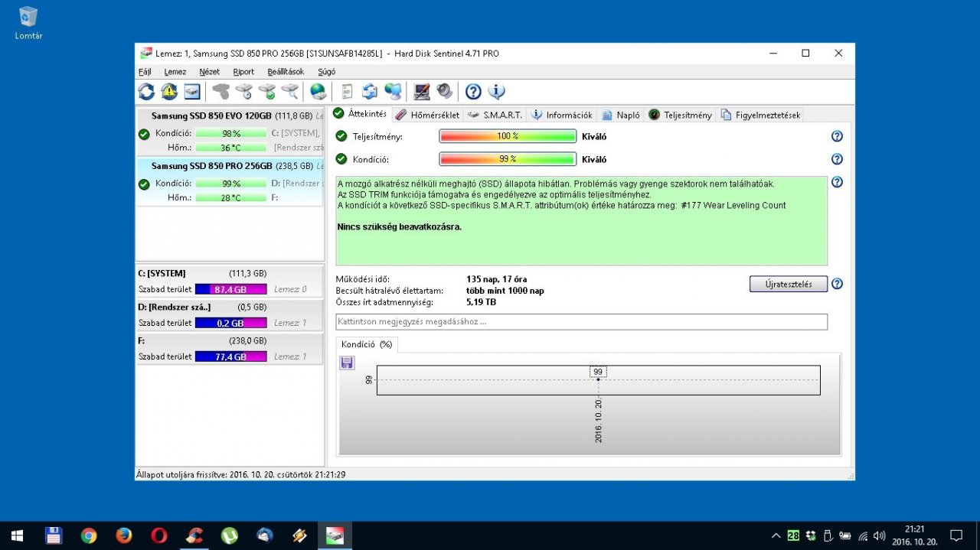Click the D: free space 0,2 GB bar

point(230,323)
